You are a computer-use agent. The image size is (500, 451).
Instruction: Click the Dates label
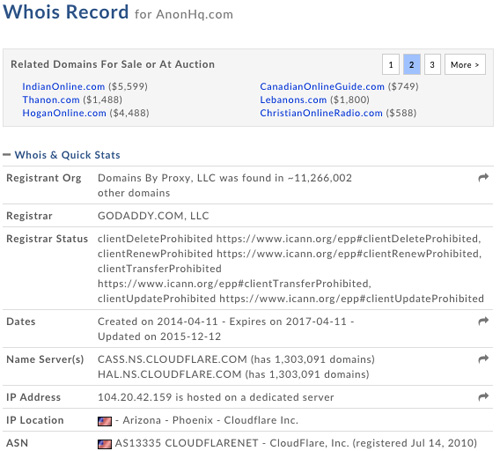[21, 321]
